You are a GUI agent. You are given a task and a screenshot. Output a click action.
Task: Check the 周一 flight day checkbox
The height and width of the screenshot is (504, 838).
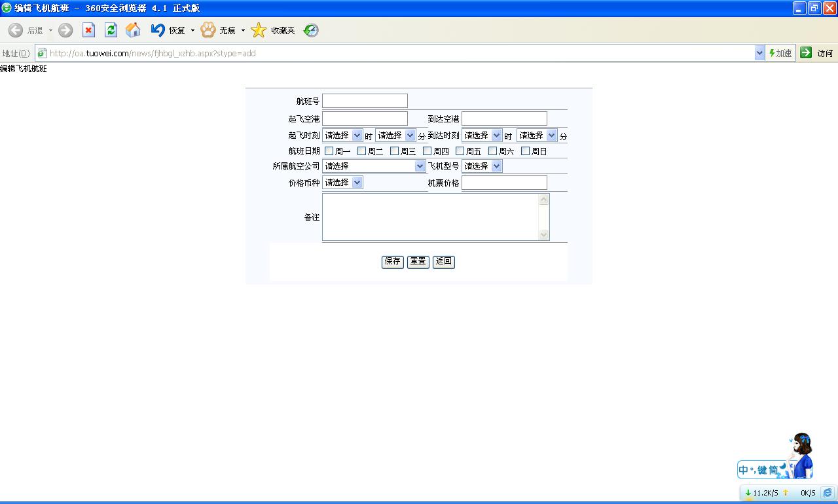click(x=329, y=151)
